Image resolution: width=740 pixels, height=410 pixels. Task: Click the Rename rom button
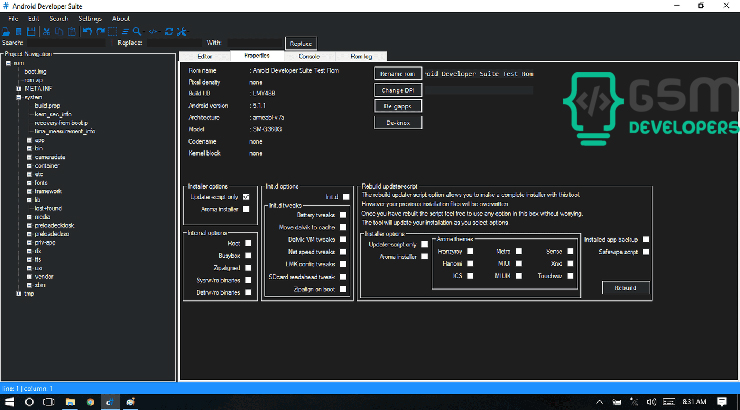[x=398, y=74]
